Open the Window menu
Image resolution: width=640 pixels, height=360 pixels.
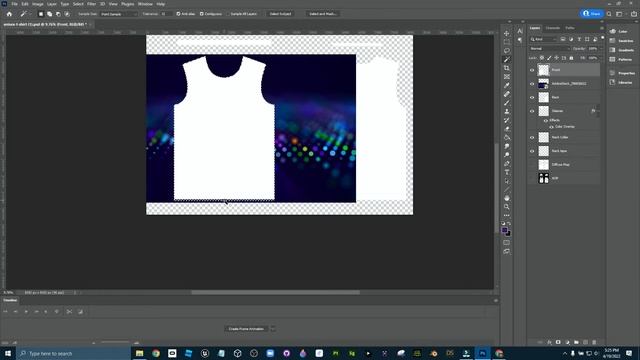(145, 4)
